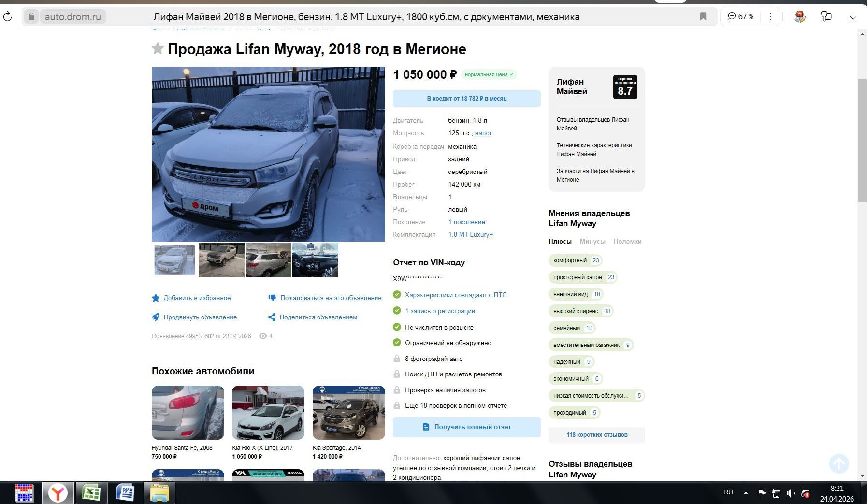Image resolution: width=867 pixels, height=504 pixels.
Task: Select the interior dashboard photo thumbnail
Action: 315,260
